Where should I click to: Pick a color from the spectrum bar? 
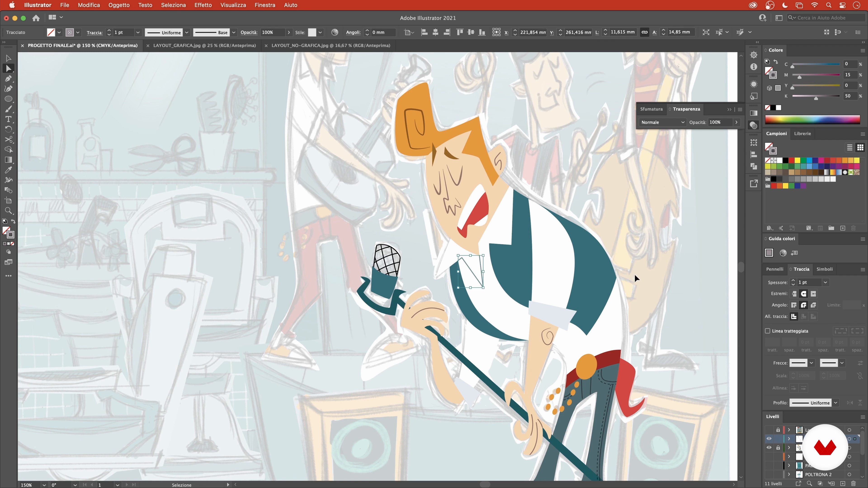click(x=812, y=120)
